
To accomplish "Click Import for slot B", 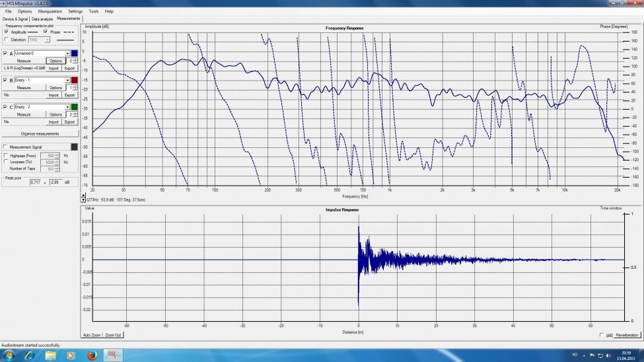I will click(x=54, y=95).
